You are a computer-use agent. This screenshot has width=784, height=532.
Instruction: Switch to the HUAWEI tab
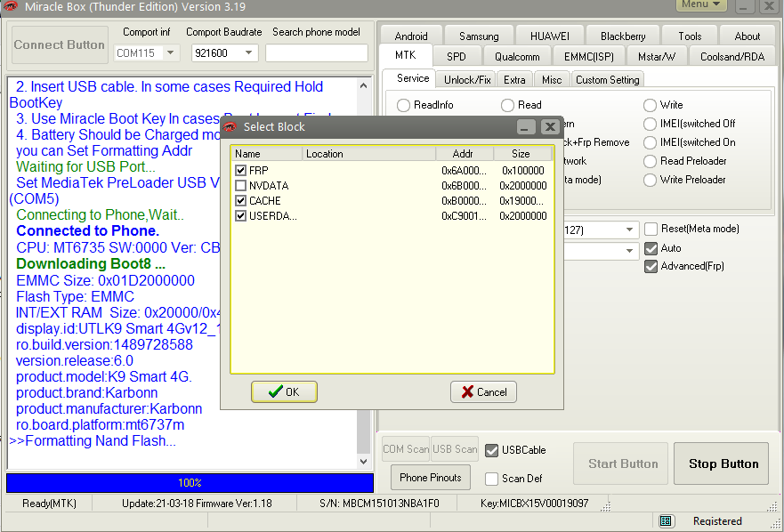[x=549, y=36]
